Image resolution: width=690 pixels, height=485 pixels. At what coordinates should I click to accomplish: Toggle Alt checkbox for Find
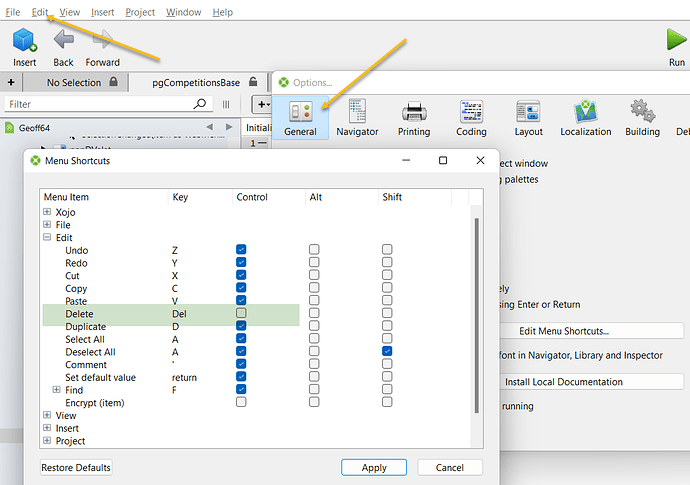coord(314,389)
